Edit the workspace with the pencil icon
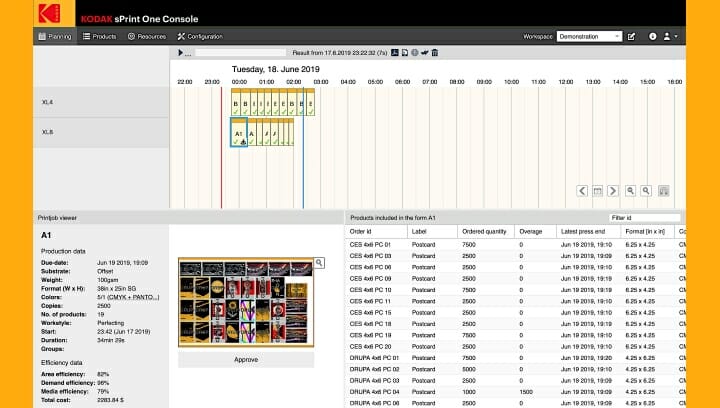The image size is (720, 408). click(631, 36)
